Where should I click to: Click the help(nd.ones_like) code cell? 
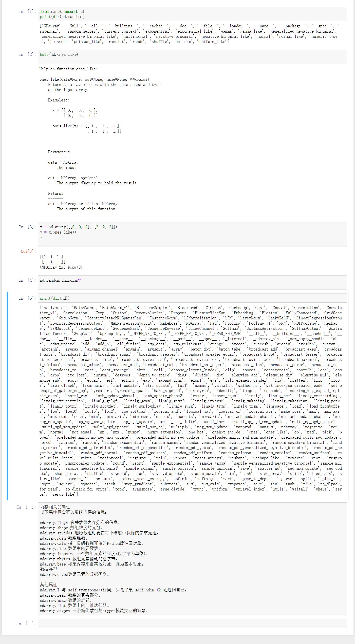(x=192, y=57)
